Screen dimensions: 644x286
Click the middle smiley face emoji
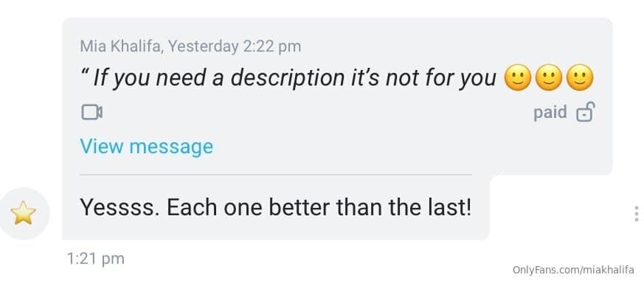(x=548, y=78)
